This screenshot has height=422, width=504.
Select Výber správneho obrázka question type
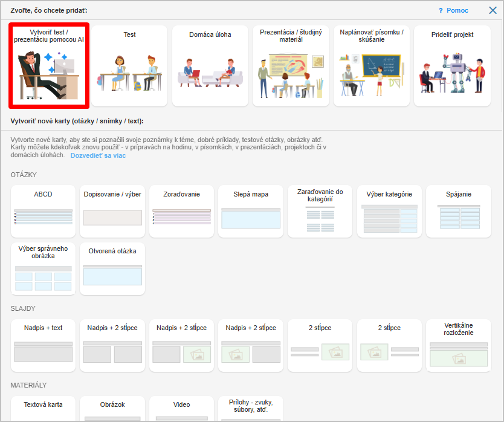click(x=43, y=268)
